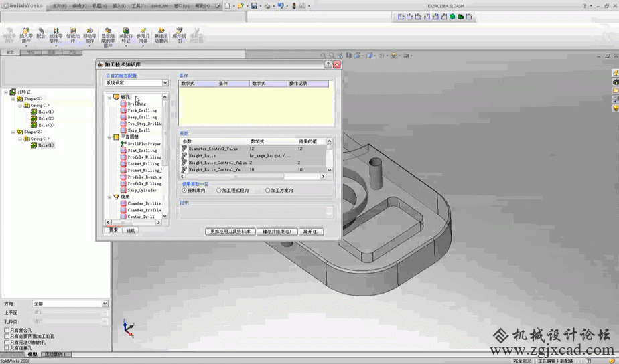Click the 说明 description field
The image size is (619, 364).
(x=256, y=212)
